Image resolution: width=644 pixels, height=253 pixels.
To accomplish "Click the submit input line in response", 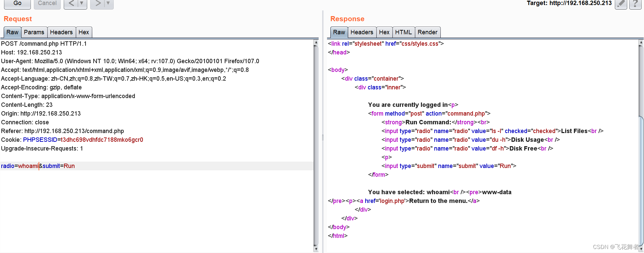I will pos(449,166).
